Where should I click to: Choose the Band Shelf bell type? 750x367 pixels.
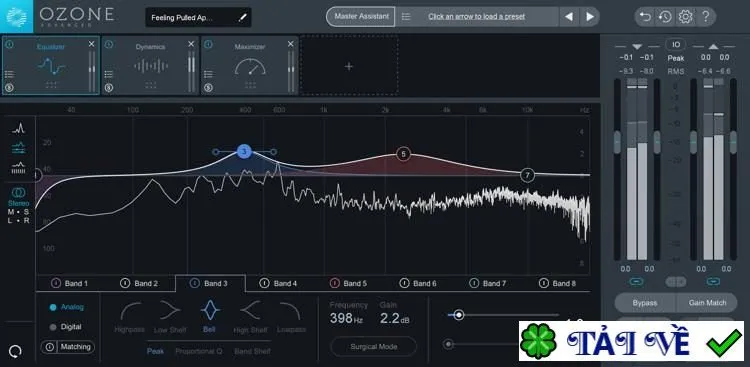tap(252, 351)
